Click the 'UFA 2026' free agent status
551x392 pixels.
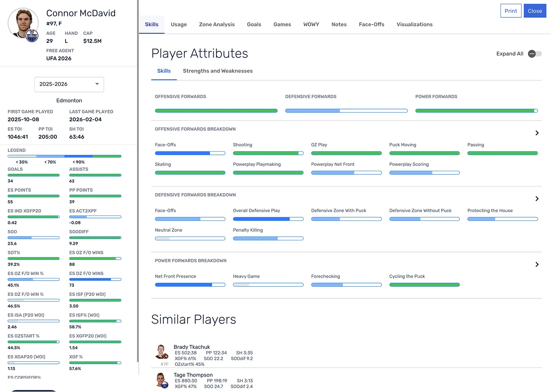(59, 58)
